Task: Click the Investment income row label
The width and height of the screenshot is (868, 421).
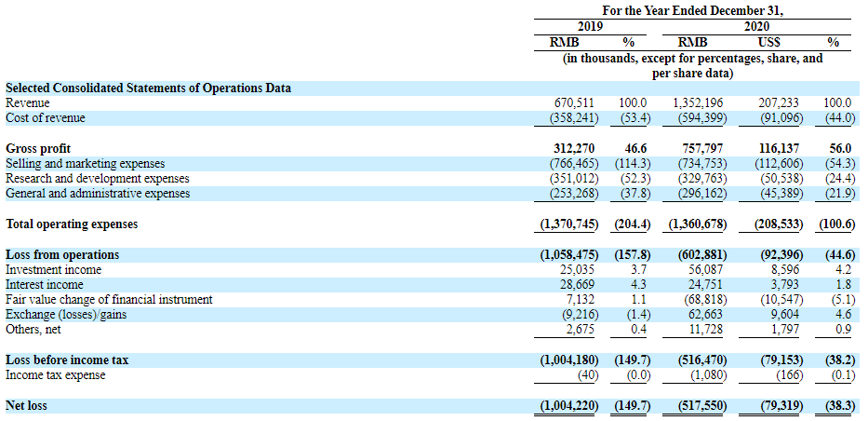Action: tap(53, 269)
